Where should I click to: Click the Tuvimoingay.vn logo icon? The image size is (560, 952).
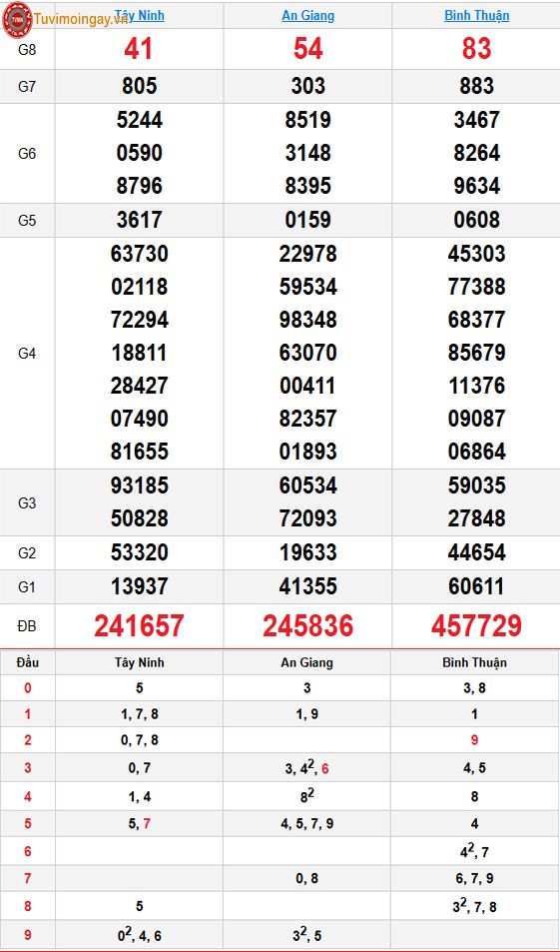[17, 19]
